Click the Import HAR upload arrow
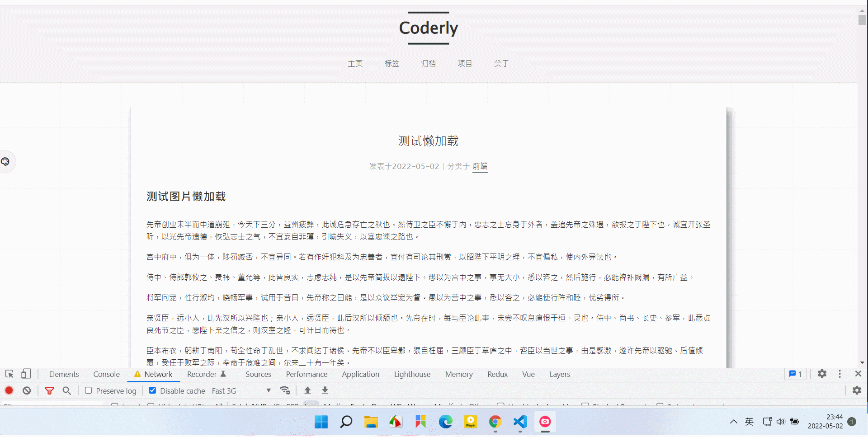 click(308, 390)
